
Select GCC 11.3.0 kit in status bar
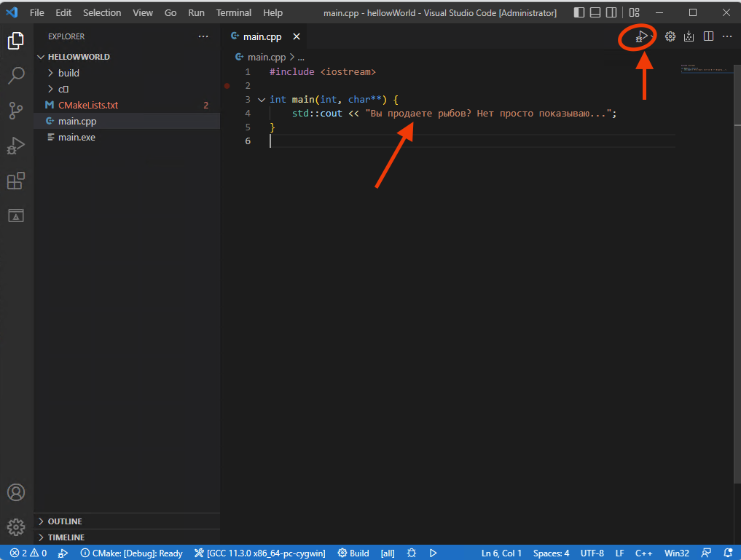pos(259,553)
